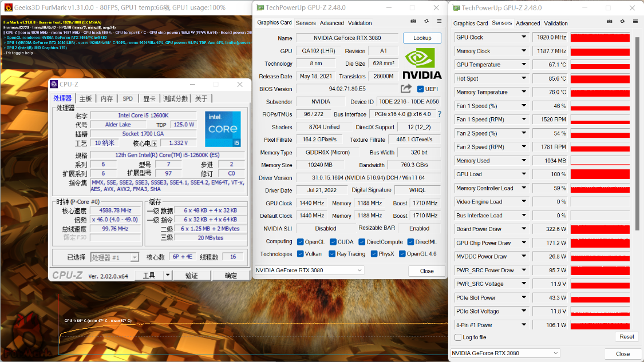644x362 pixels.
Task: Click the NVIDIA logo image
Action: (422, 64)
